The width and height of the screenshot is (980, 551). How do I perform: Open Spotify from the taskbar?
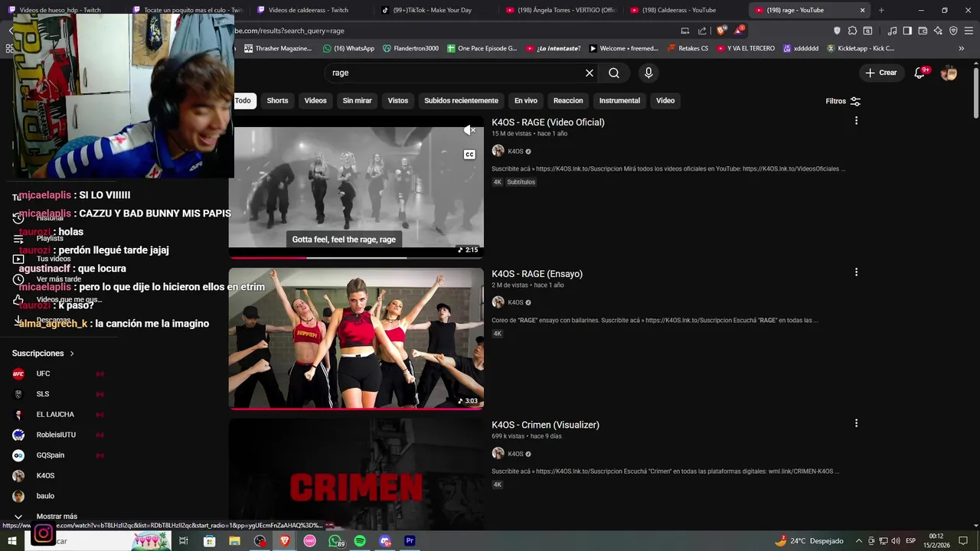click(x=360, y=541)
